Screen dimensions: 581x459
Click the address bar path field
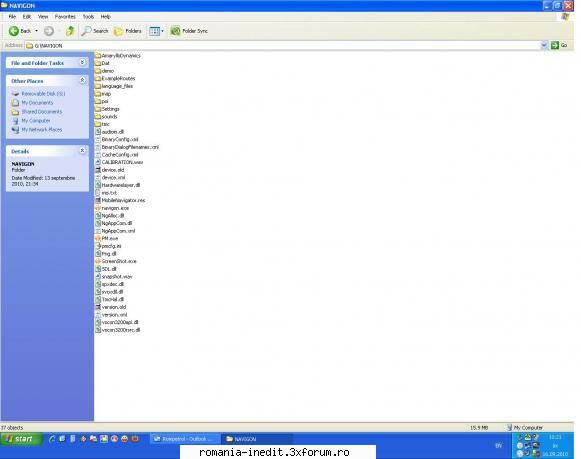(283, 46)
